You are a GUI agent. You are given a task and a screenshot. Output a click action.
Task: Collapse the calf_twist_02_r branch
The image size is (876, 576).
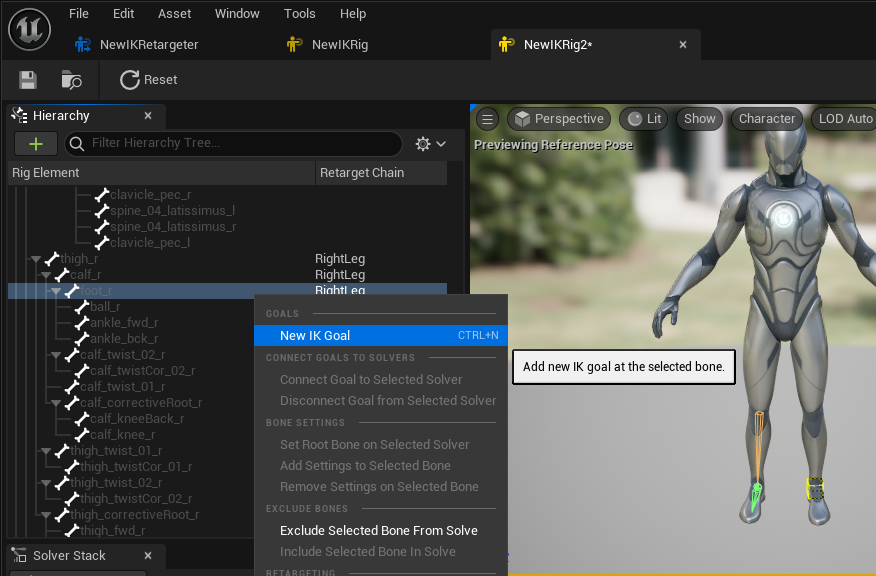(56, 355)
